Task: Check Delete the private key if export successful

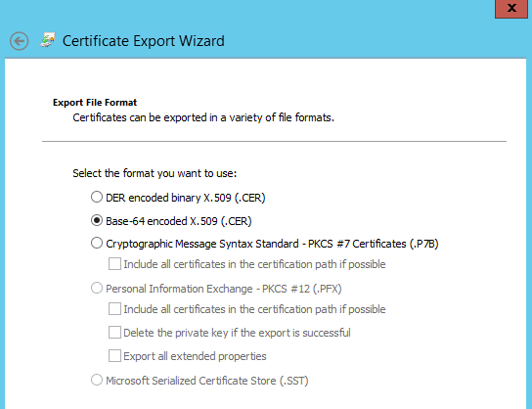Action: 114,333
